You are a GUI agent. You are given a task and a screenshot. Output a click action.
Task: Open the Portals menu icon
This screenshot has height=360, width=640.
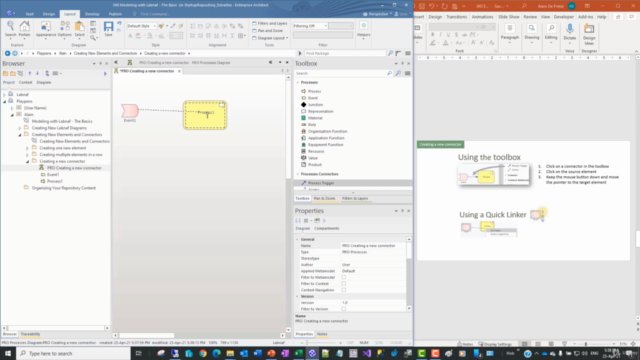pyautogui.click(x=24, y=29)
